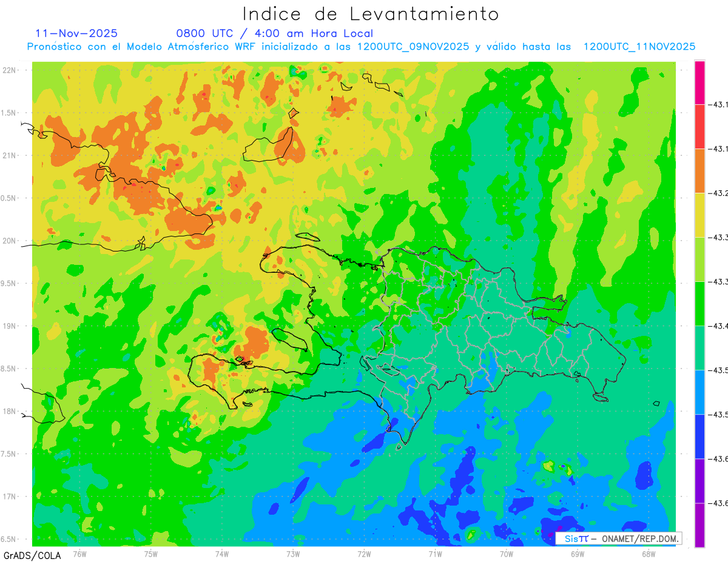Pick the bright green swatch in the legend
The width and height of the screenshot is (728, 562).
pyautogui.click(x=699, y=304)
